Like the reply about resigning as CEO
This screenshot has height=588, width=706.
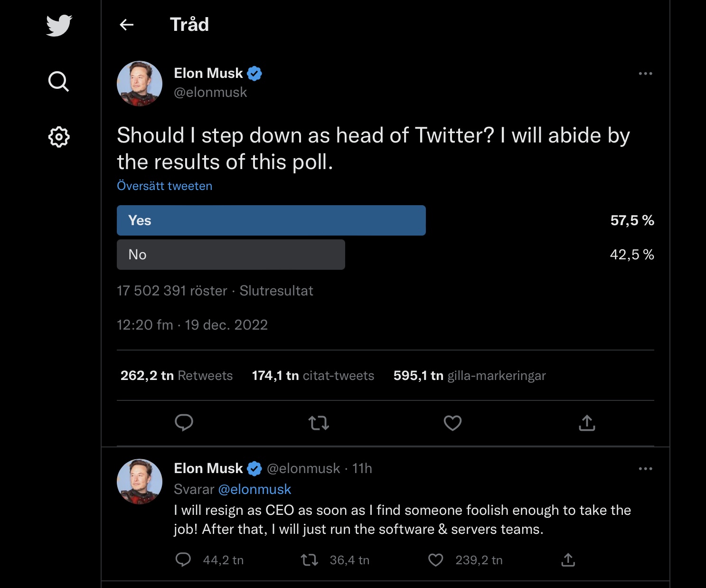pyautogui.click(x=435, y=560)
